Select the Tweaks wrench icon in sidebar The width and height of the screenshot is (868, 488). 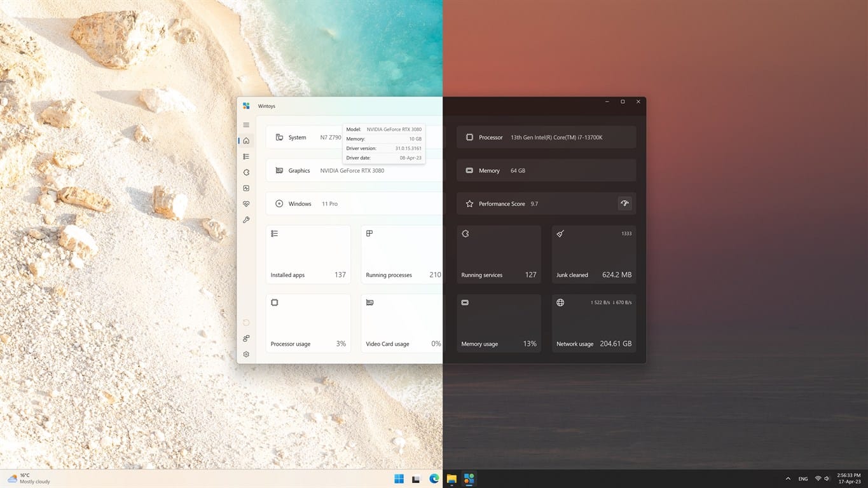click(x=246, y=220)
